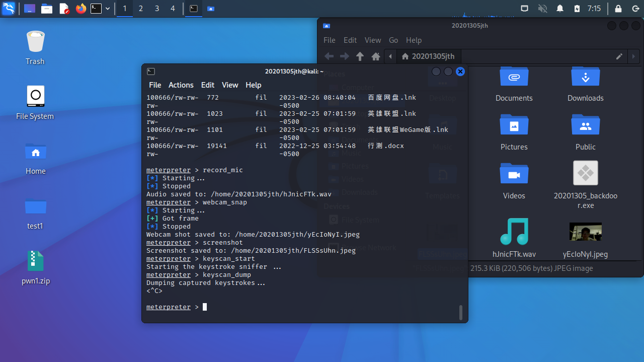Go forward in the file manager
This screenshot has width=644, height=362.
coord(344,56)
